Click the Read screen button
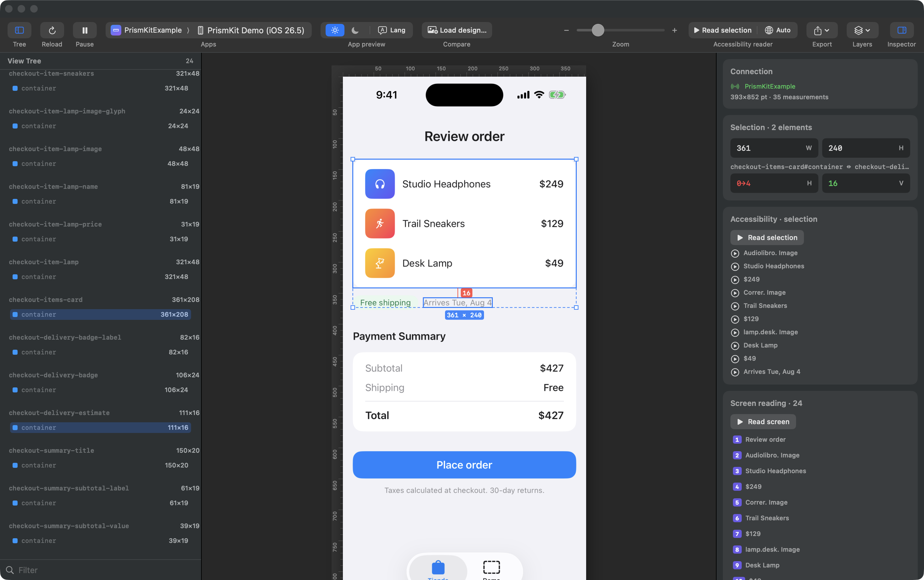Viewport: 924px width, 580px height. pyautogui.click(x=763, y=422)
